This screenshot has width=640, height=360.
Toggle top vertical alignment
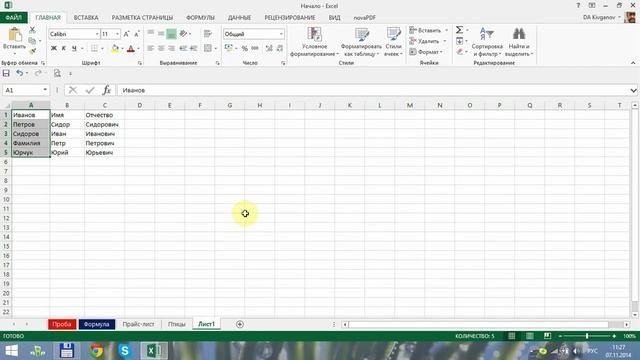point(151,34)
